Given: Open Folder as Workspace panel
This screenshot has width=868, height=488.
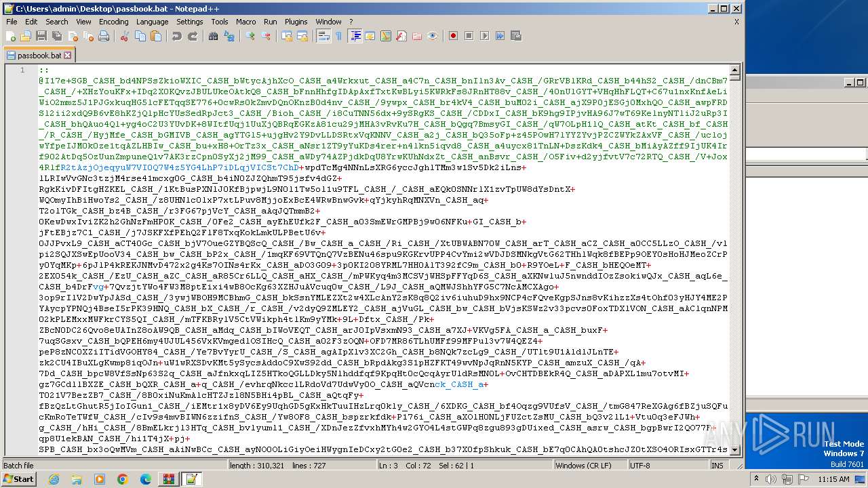Looking at the screenshot, I should pos(418,36).
